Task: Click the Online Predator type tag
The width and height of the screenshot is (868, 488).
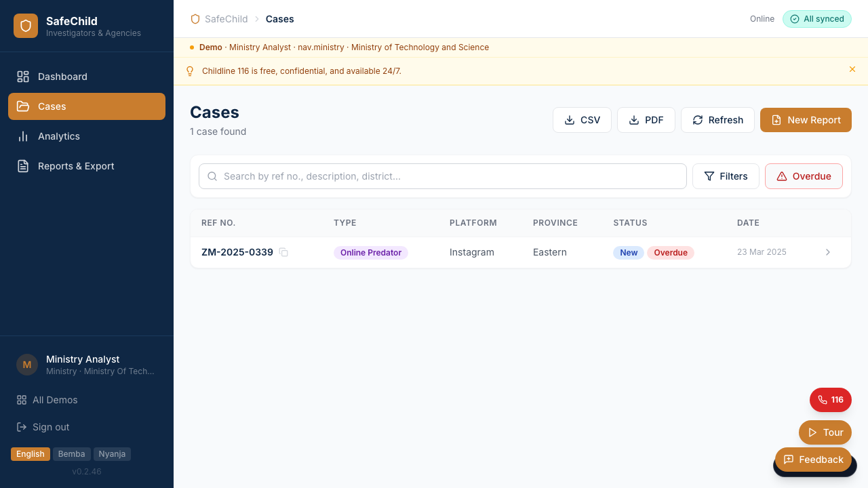Action: pyautogui.click(x=371, y=253)
